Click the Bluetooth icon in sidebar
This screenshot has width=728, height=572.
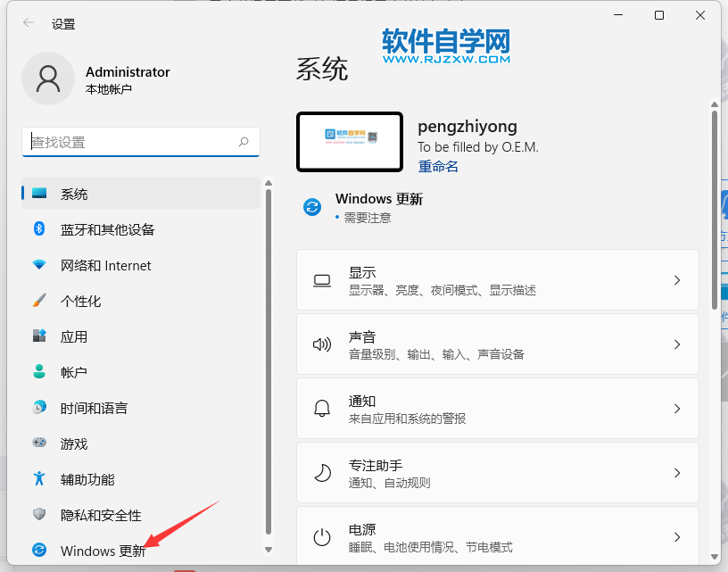(x=39, y=228)
